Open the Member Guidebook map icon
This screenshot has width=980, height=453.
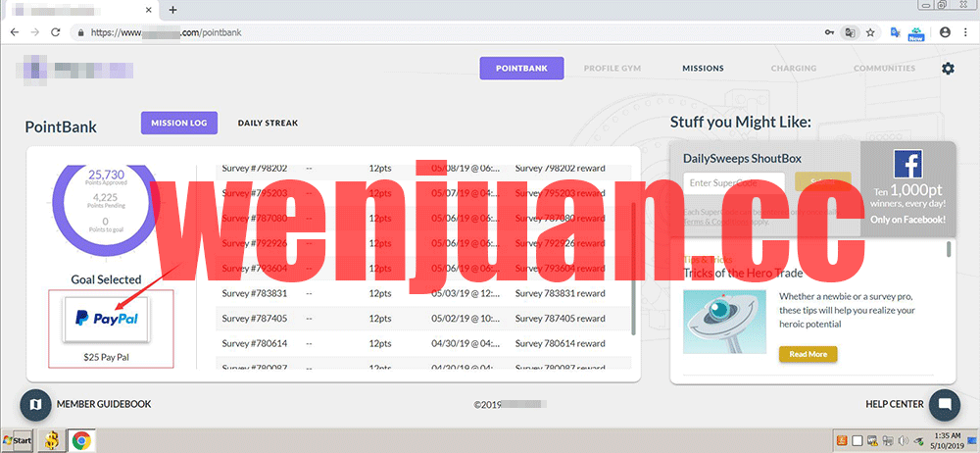[x=36, y=404]
